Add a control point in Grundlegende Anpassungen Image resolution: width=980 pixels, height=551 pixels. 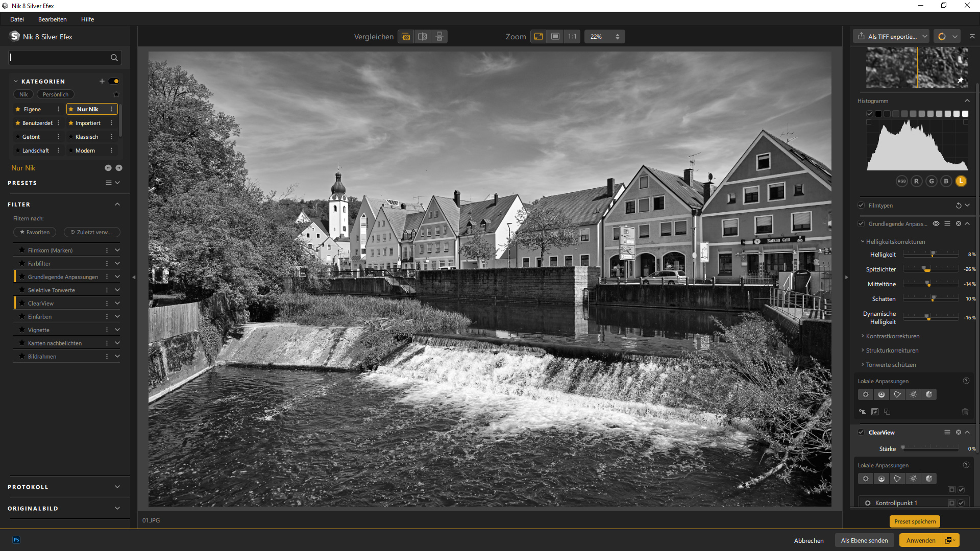tap(866, 394)
